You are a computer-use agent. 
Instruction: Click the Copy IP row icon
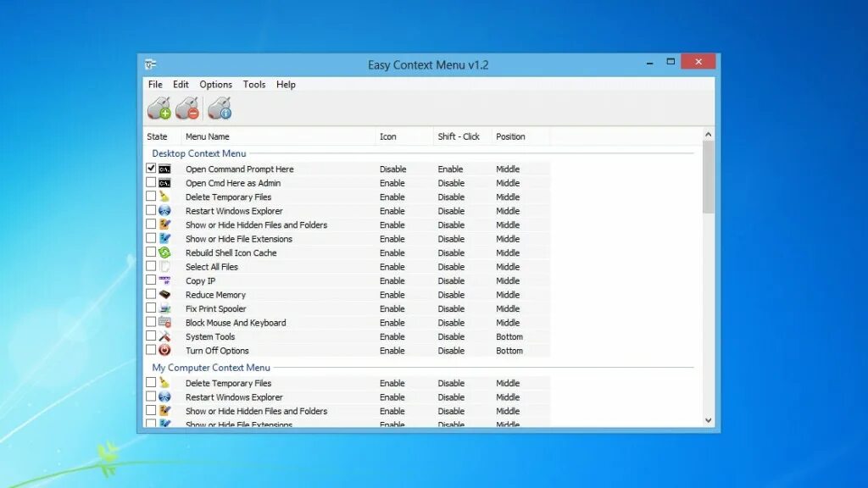(x=164, y=280)
